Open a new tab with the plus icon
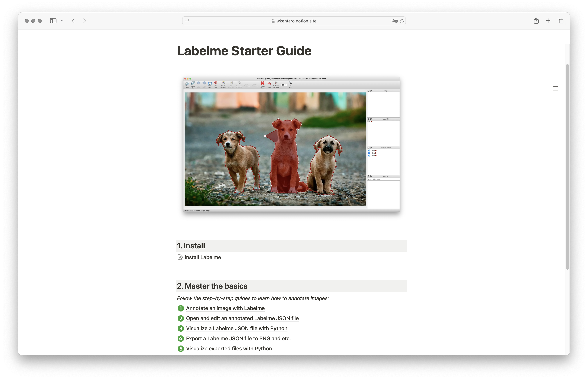This screenshot has height=379, width=588. 548,21
